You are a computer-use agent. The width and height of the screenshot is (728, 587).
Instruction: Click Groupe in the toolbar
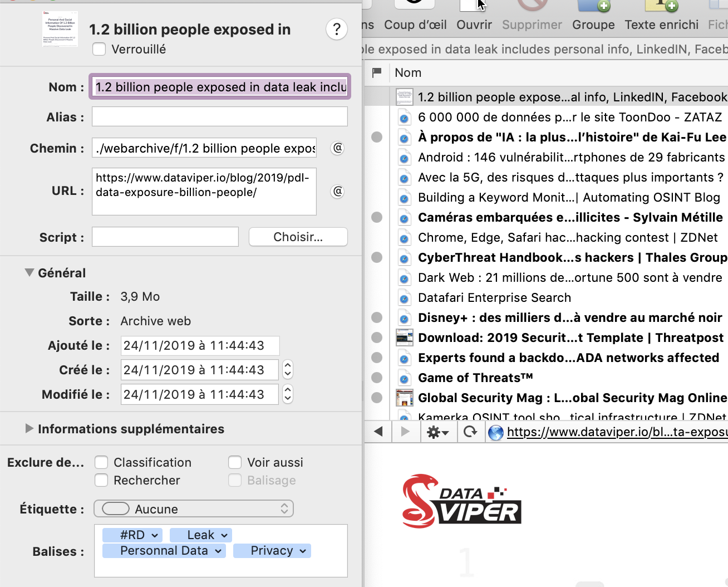(x=593, y=17)
